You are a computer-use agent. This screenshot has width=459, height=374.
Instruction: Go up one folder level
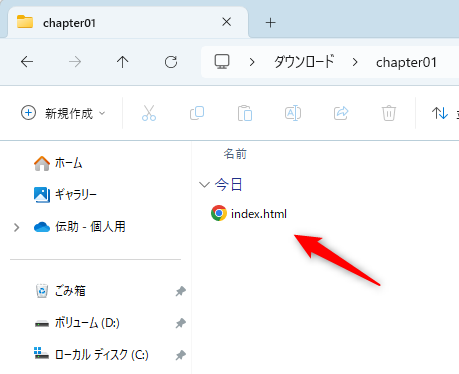click(123, 62)
